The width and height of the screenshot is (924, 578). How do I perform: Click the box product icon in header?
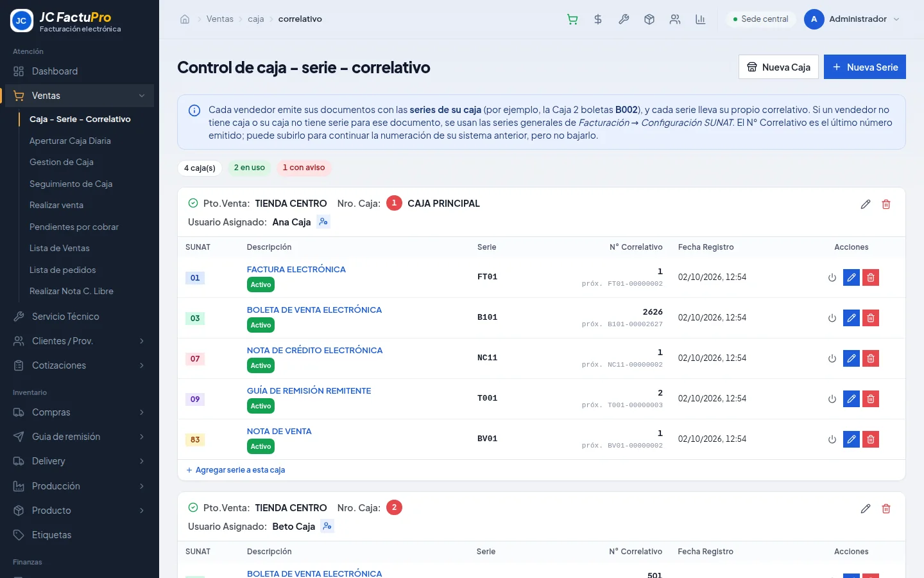(x=649, y=19)
